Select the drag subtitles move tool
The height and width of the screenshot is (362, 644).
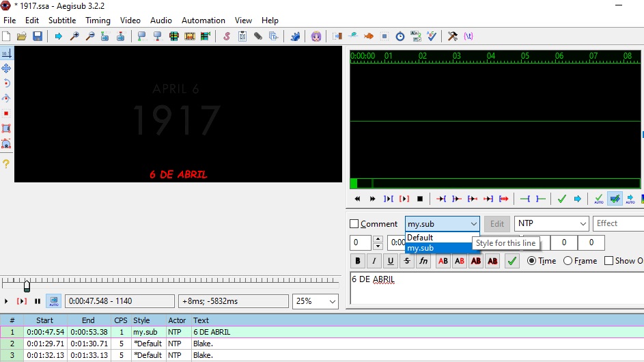point(6,68)
